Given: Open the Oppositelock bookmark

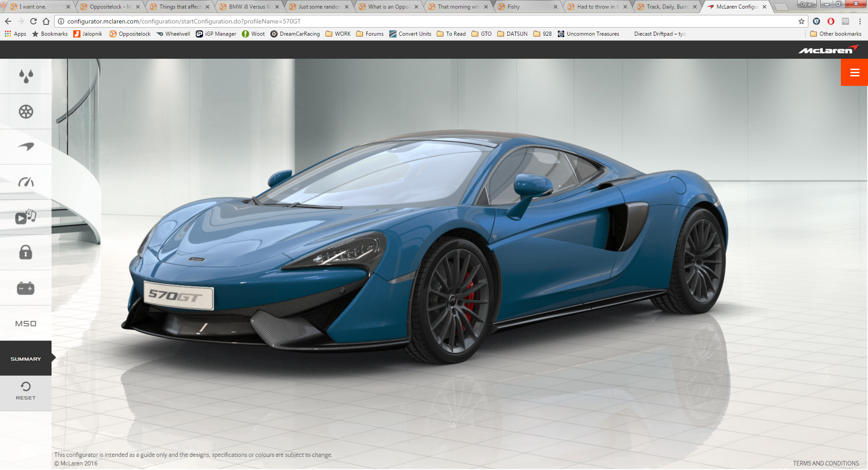Looking at the screenshot, I should click(x=130, y=34).
